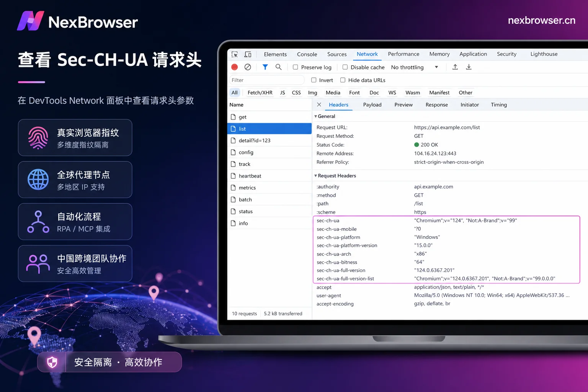Open the Preview detail tab
Screen dimensions: 588x392
403,105
